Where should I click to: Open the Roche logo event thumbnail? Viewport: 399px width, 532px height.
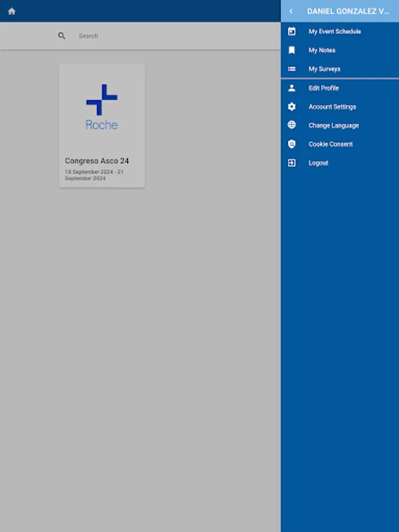click(102, 107)
